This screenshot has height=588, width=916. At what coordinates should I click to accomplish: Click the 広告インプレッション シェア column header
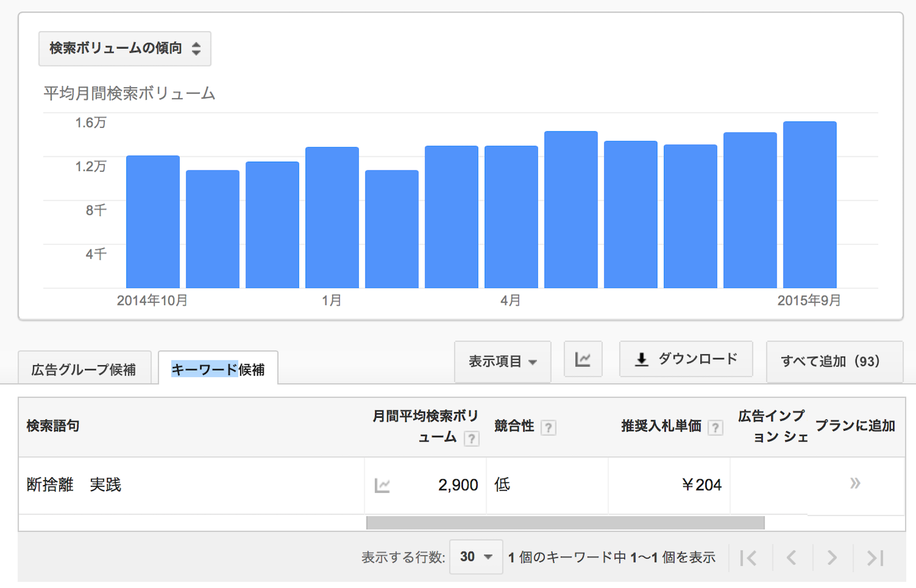click(772, 427)
